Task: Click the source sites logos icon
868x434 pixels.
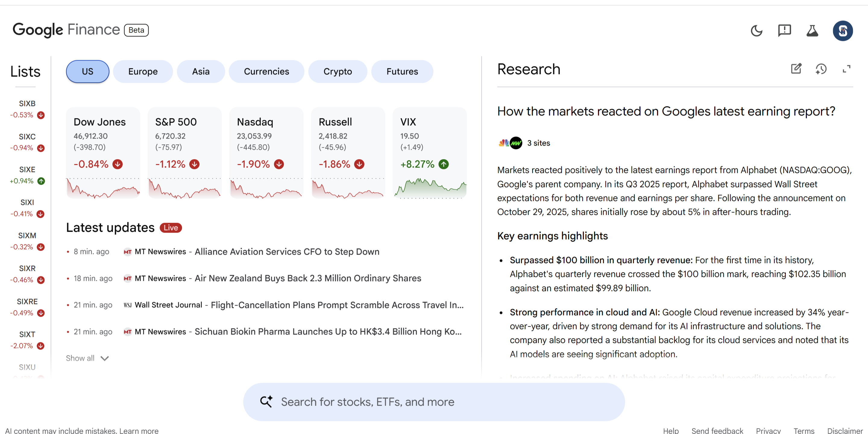Action: tap(510, 143)
